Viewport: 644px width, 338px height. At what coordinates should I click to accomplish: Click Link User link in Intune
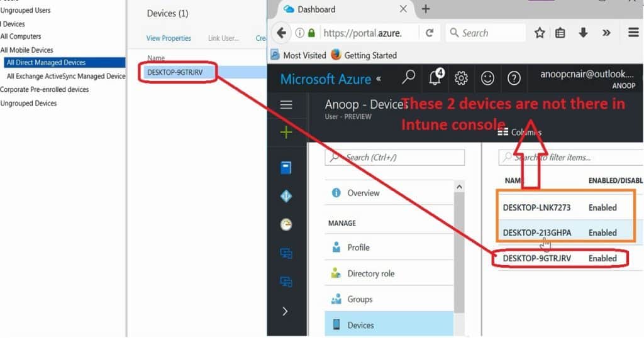[x=223, y=38]
